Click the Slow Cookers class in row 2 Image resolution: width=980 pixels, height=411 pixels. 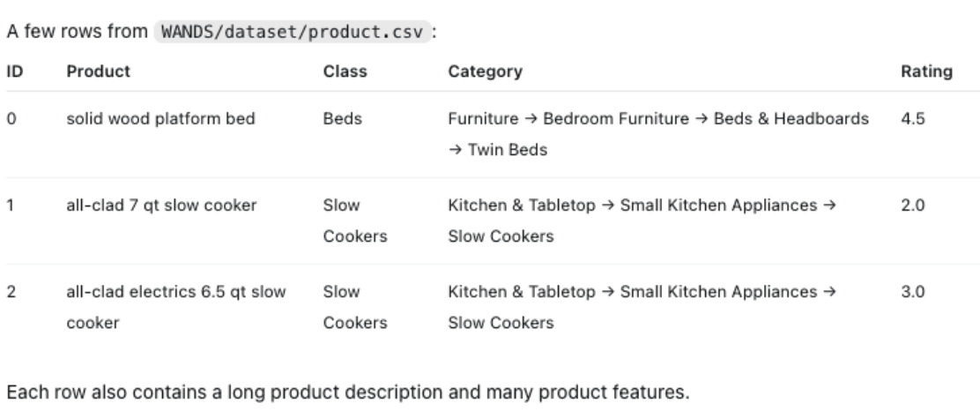(355, 307)
